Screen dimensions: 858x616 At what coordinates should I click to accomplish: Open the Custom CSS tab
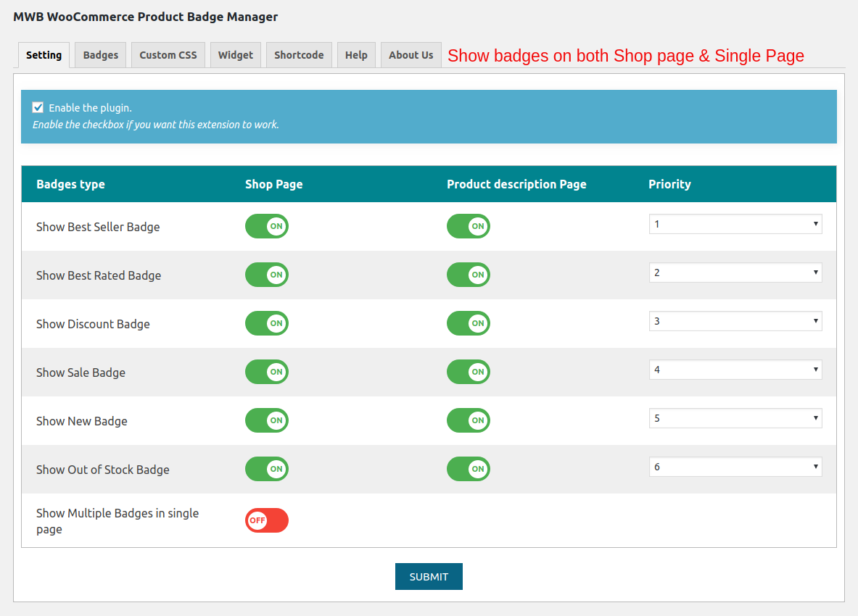pos(168,55)
